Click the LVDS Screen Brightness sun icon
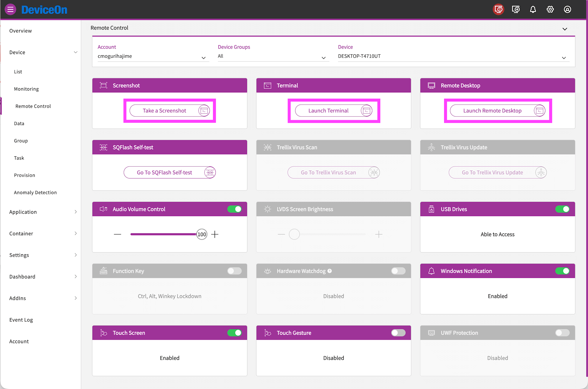Image resolution: width=588 pixels, height=389 pixels. tap(268, 209)
